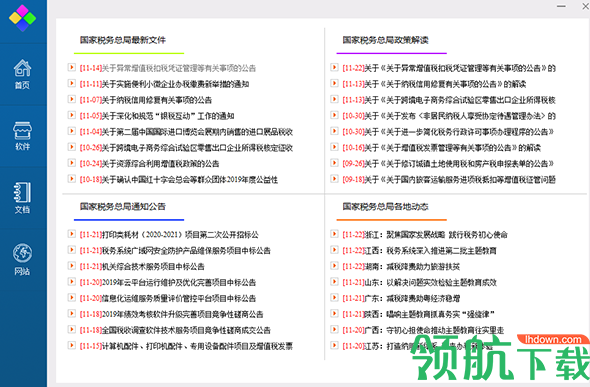This screenshot has width=590, height=387.
Task: Open [10-16]关于增值税发票管理等有关事项公告的解读
Action: pos(441,148)
